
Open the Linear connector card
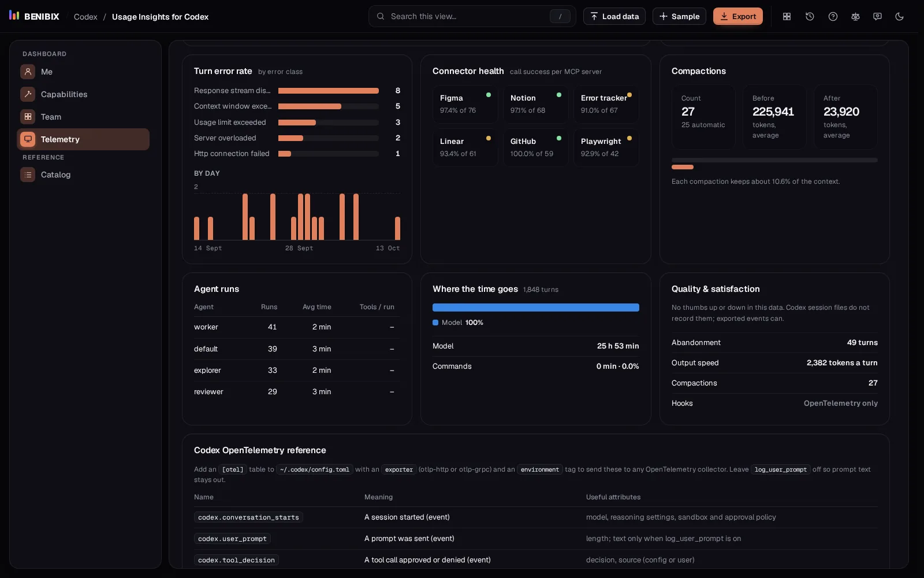click(465, 147)
